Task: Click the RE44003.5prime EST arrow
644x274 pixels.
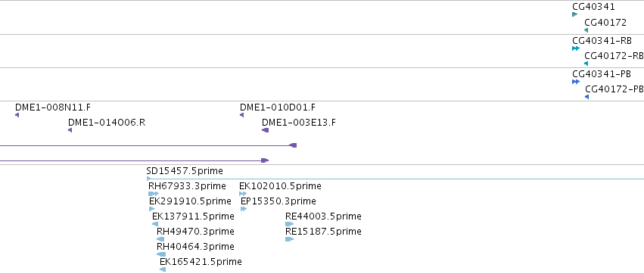Action: [x=290, y=224]
